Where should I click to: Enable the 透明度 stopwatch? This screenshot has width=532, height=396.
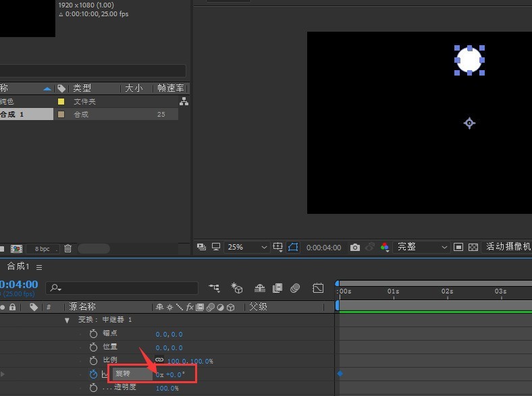coord(93,387)
